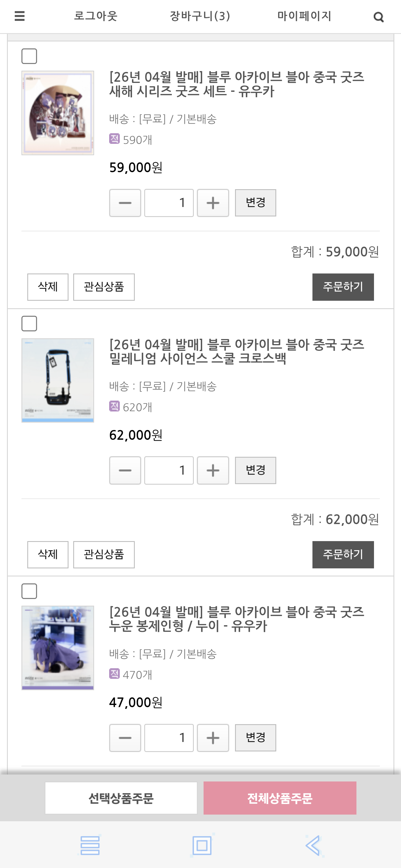Select checkbox for 새해 시리즈 굿즈 세트
401x868 pixels.
[29, 56]
